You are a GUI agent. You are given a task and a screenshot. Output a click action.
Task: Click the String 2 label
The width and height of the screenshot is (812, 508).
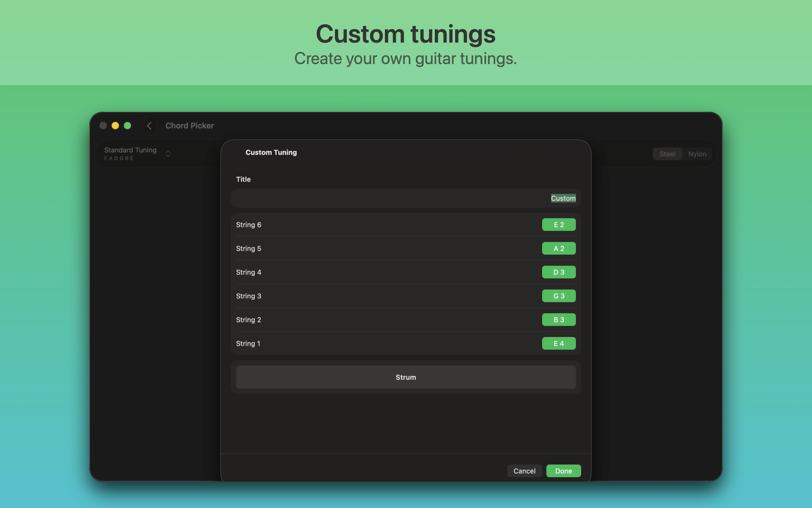(249, 320)
